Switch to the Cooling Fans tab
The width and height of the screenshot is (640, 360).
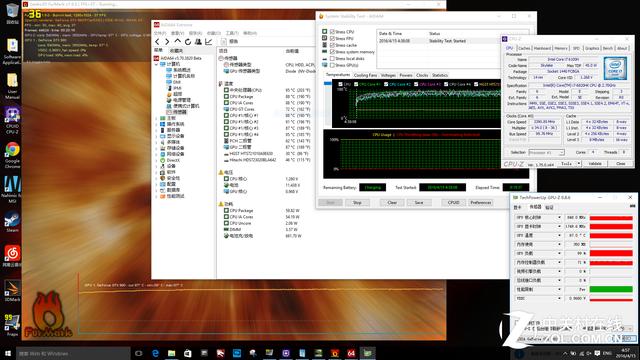(x=365, y=75)
